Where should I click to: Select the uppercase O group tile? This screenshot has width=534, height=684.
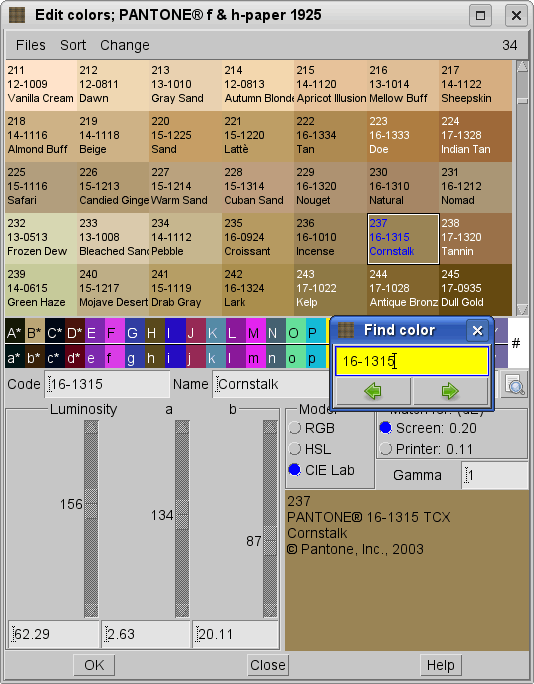pyautogui.click(x=296, y=333)
